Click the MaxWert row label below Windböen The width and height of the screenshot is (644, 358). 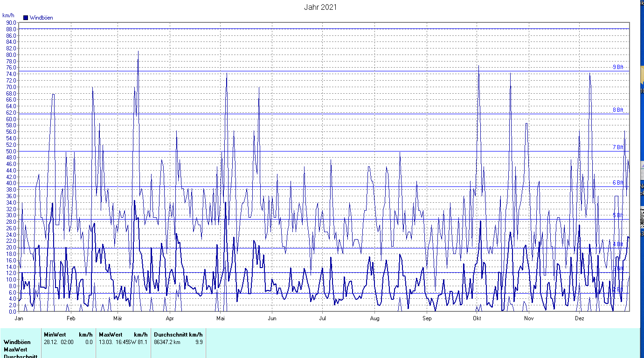(x=15, y=350)
